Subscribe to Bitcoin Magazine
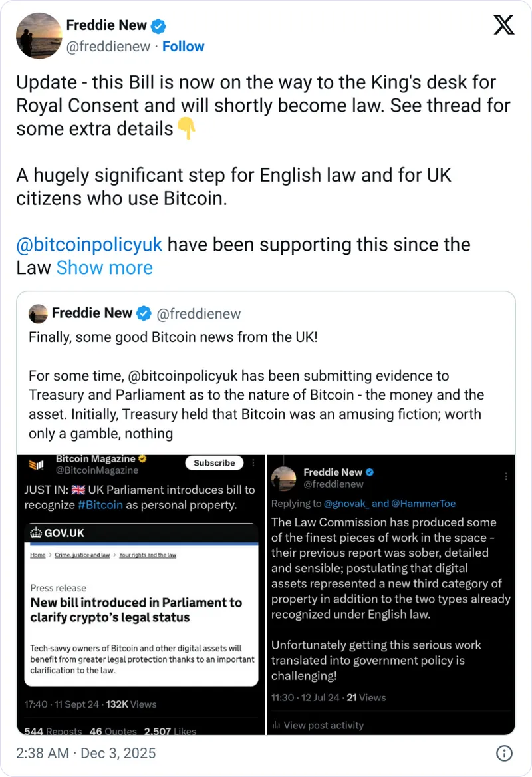This screenshot has height=777, width=532. 213,462
